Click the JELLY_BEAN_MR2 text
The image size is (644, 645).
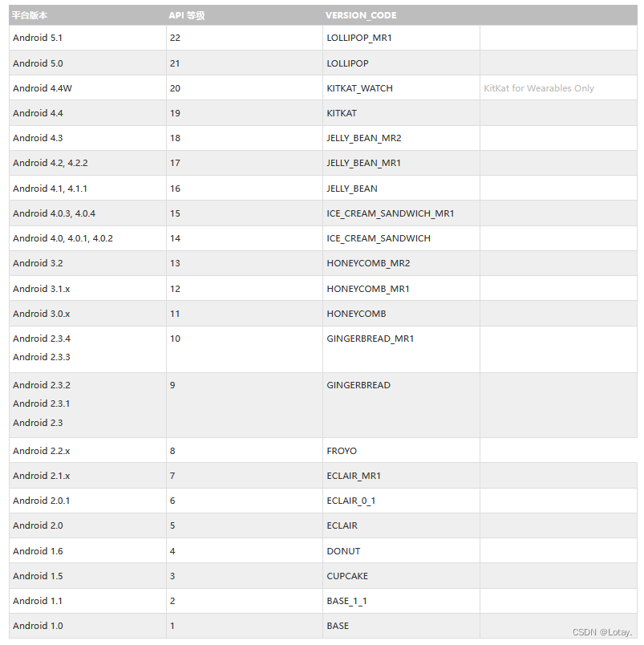click(364, 138)
